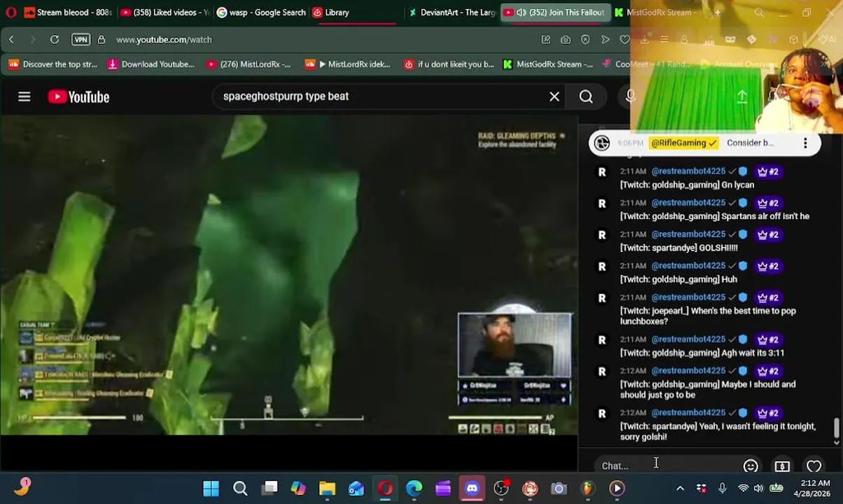Show hidden system tray icons chevron
843x504 pixels.
(680, 489)
